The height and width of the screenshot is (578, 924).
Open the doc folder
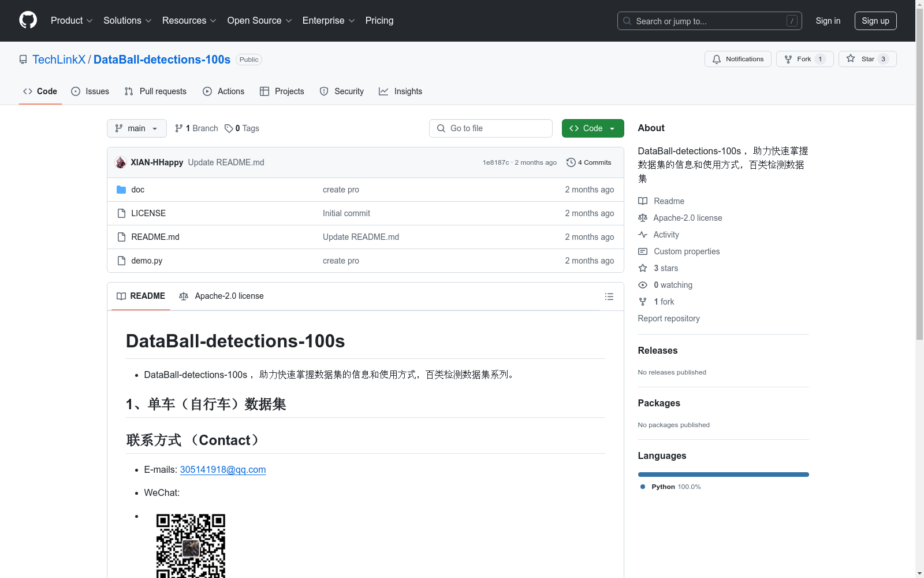(138, 190)
